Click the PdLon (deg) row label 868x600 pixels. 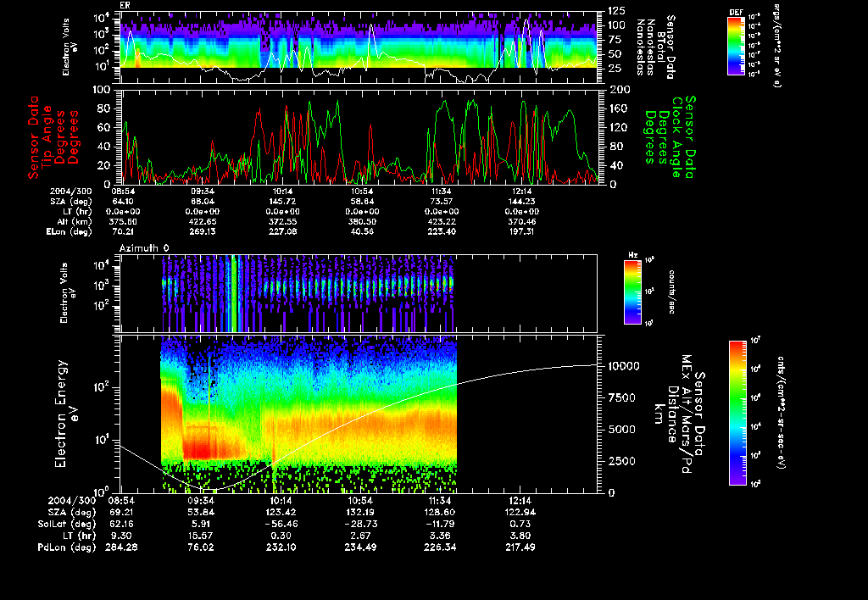[67, 547]
